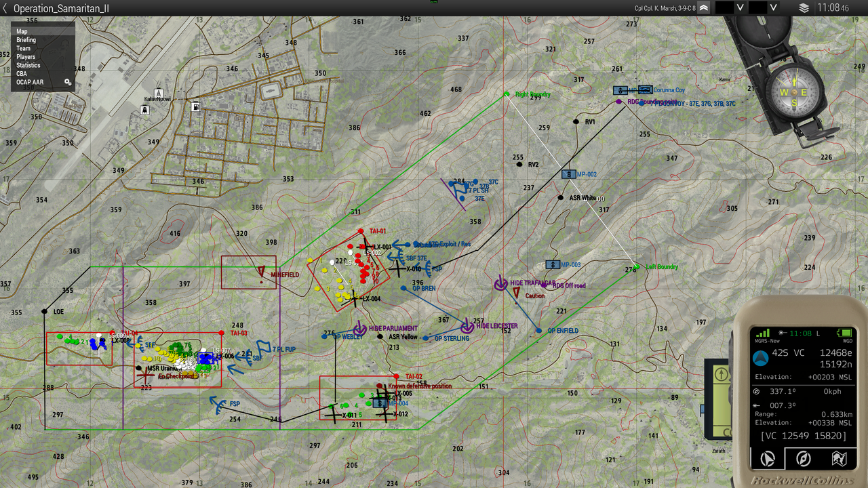Click the fuel station icon in the town

click(x=195, y=106)
